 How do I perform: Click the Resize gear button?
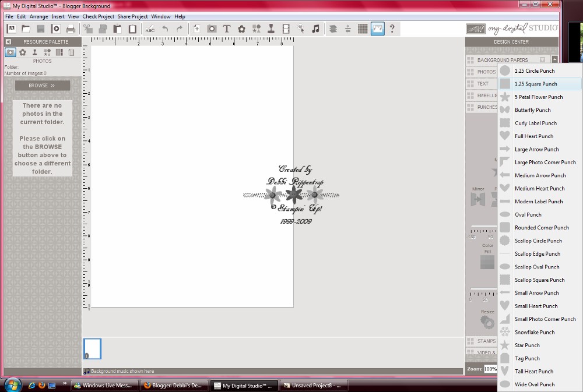pos(487,322)
